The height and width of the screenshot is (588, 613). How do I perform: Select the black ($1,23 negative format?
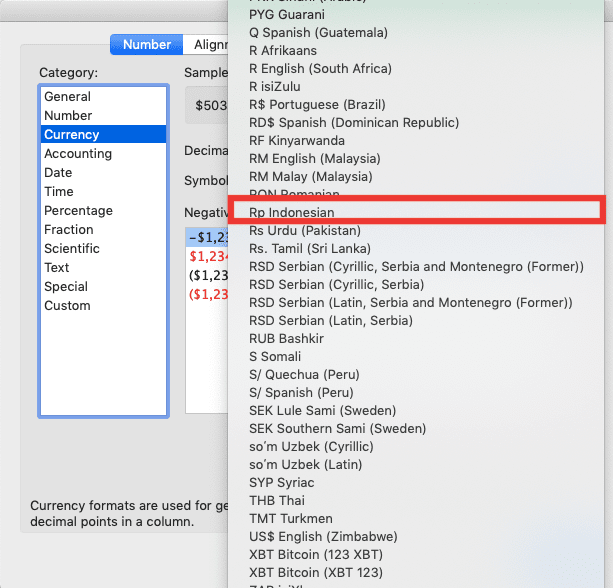(x=207, y=275)
